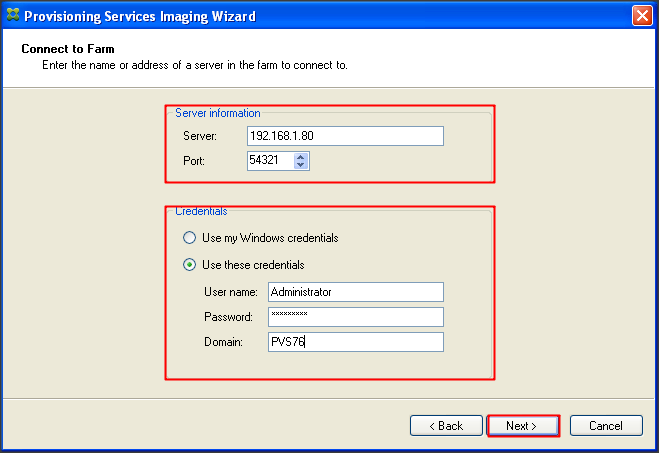Viewport: 659px width, 453px height.
Task: Click the Server information group label
Action: [217, 113]
